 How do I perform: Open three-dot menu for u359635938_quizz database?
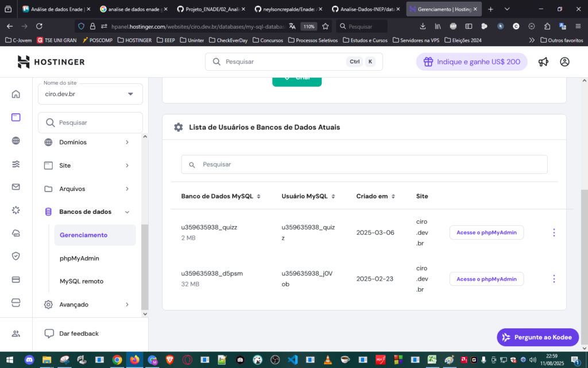pyautogui.click(x=554, y=232)
